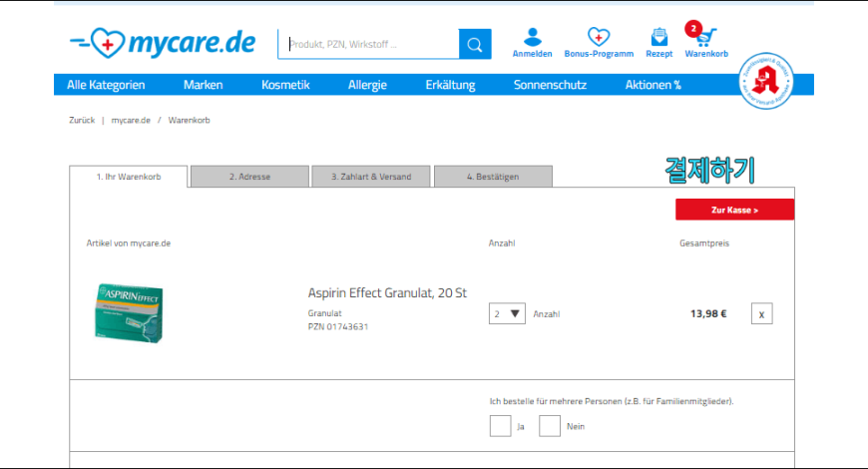This screenshot has width=868, height=469.
Task: Check the Nein checkbox
Action: point(549,426)
